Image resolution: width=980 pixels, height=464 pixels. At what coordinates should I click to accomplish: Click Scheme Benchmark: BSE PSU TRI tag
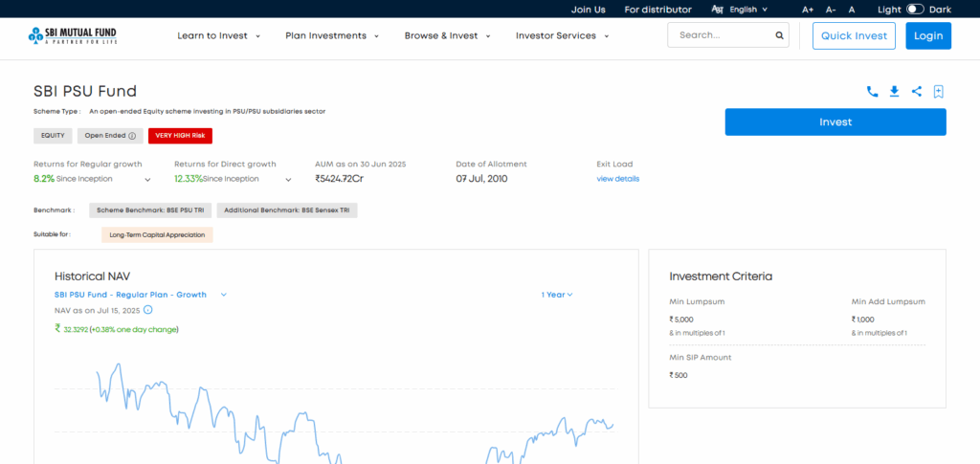tap(150, 210)
